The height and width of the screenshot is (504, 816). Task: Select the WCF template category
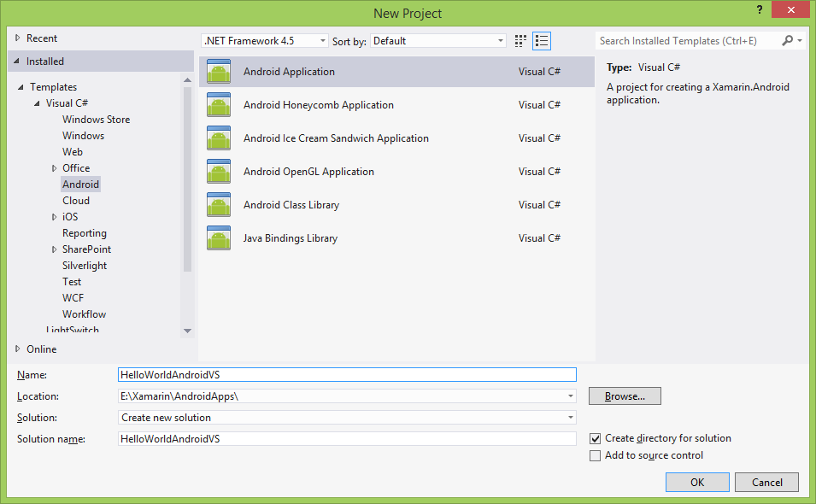73,298
